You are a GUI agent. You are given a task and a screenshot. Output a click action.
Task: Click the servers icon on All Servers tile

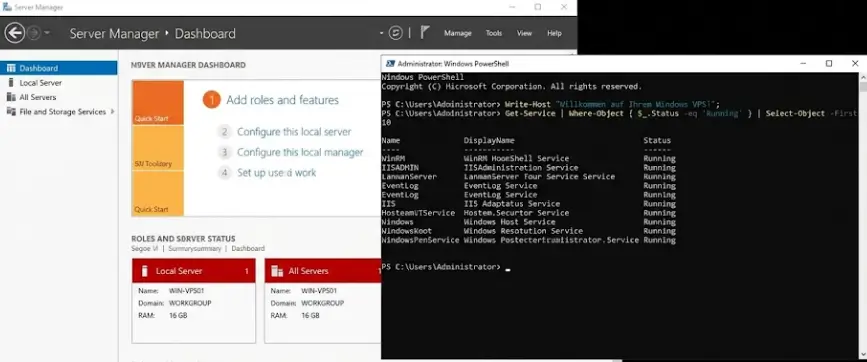[277, 271]
